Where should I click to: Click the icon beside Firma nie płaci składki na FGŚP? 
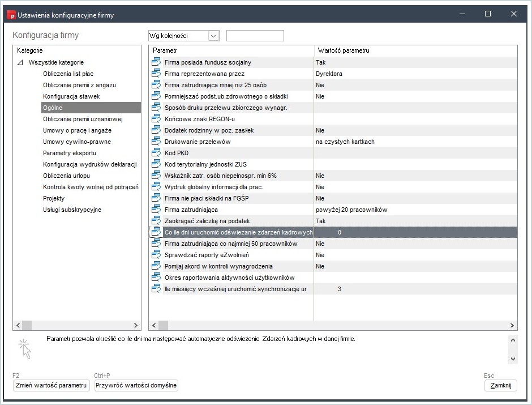(x=156, y=198)
